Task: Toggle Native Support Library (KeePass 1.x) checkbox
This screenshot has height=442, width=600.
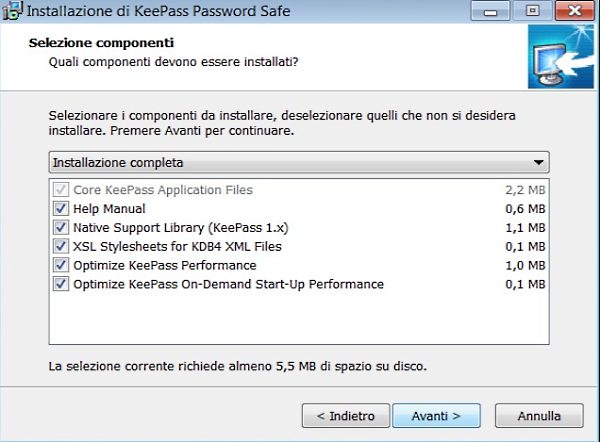Action: 61,228
